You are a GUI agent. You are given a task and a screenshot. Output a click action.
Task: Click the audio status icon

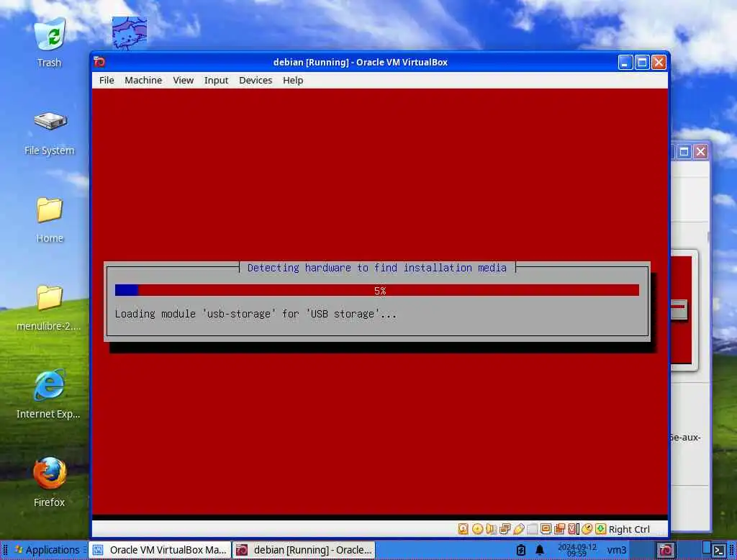[x=491, y=529]
